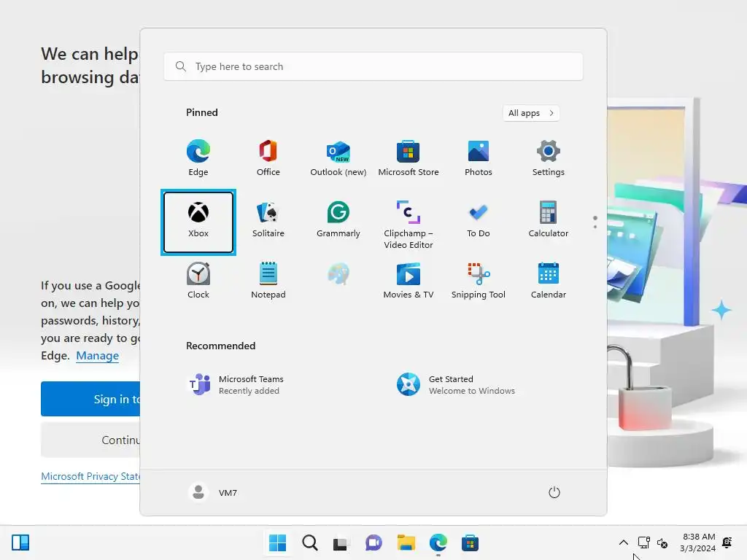Launch Notepad from Pinned
This screenshot has height=560, width=747.
click(x=268, y=281)
